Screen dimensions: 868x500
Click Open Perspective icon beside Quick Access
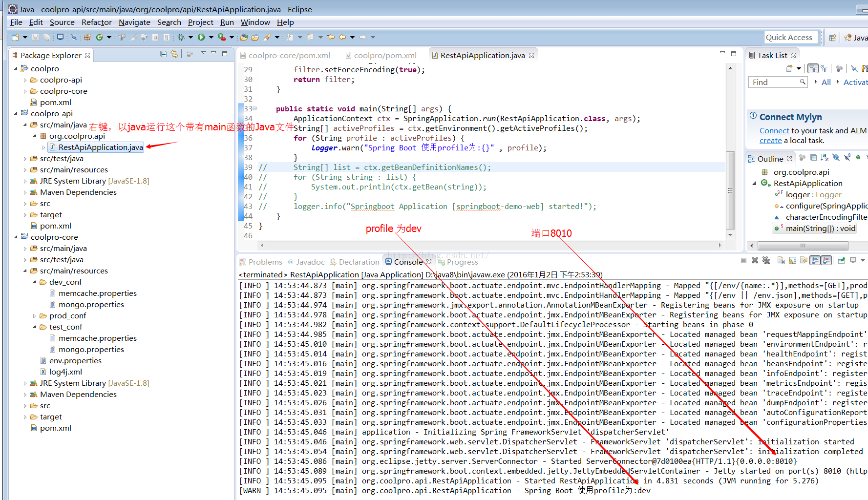click(833, 38)
